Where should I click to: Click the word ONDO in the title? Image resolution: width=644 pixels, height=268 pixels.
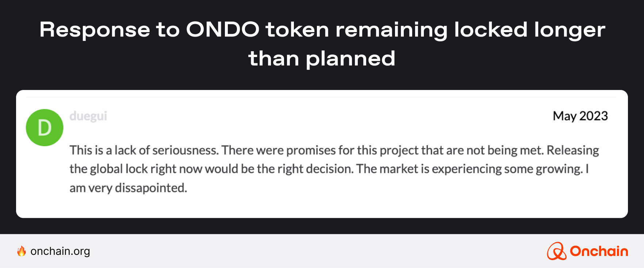[x=223, y=30]
